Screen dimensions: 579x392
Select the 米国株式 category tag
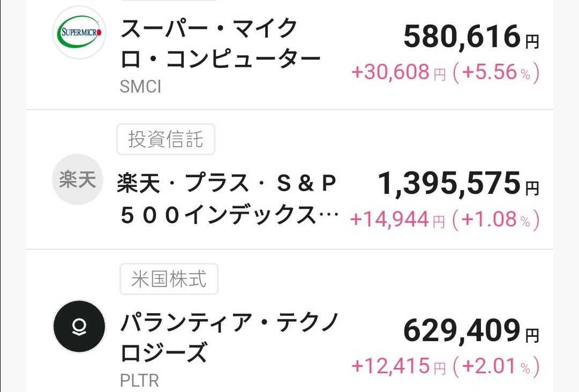click(x=169, y=279)
